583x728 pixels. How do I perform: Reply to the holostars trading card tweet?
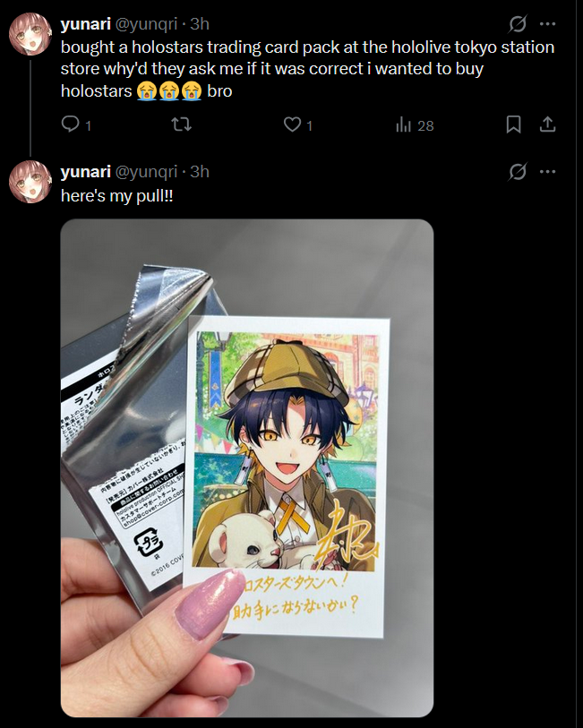[71, 124]
